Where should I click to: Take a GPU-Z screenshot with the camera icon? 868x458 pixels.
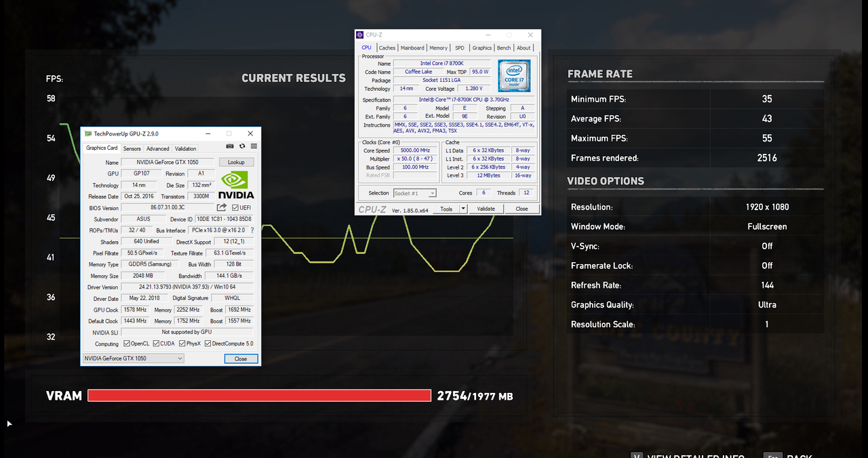point(230,146)
